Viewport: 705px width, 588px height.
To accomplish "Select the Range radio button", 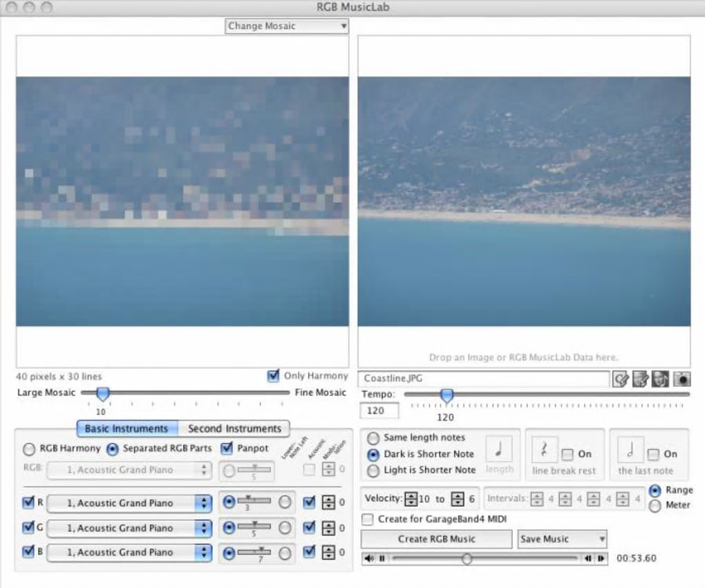I will click(655, 491).
